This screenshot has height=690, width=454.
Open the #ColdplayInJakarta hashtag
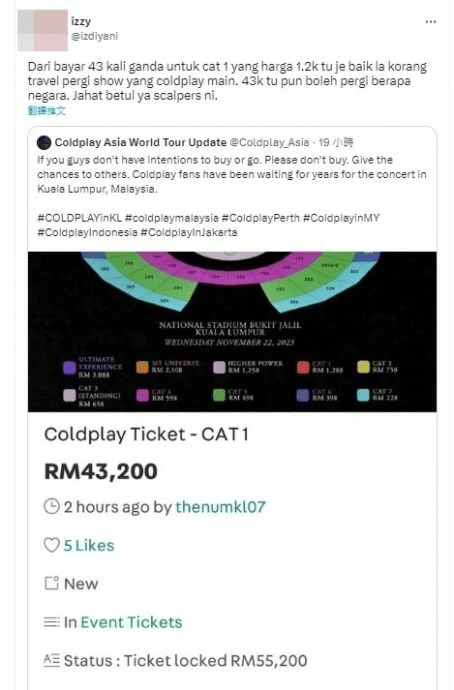(x=189, y=233)
